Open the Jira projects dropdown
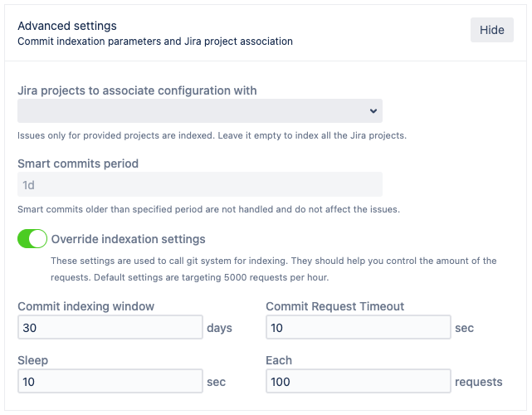Viewport: 532px width, 415px height. click(x=199, y=110)
